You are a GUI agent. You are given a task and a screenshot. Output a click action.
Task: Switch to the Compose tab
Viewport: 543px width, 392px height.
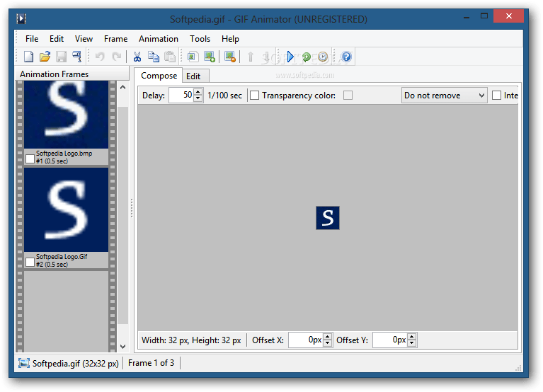tap(159, 76)
